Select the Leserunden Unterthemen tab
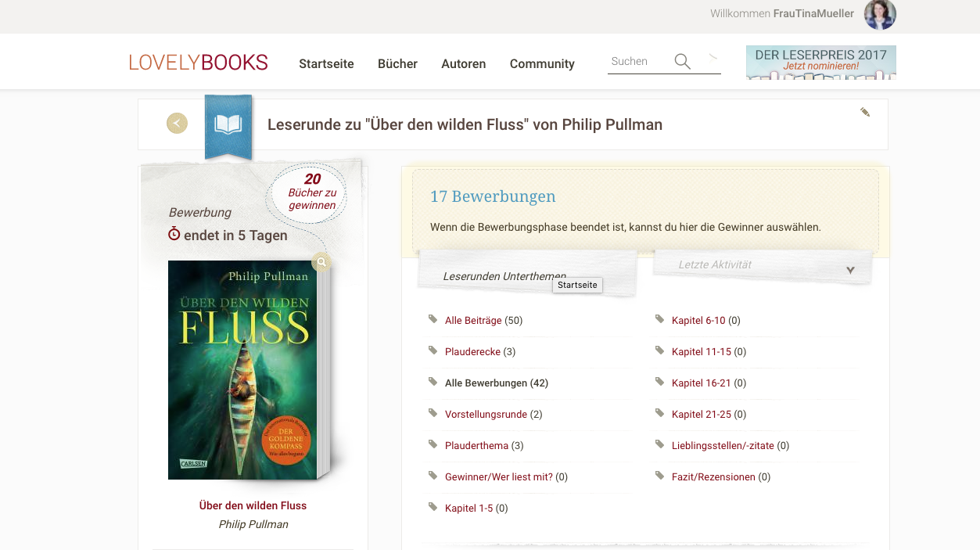The height and width of the screenshot is (550, 980). point(504,276)
